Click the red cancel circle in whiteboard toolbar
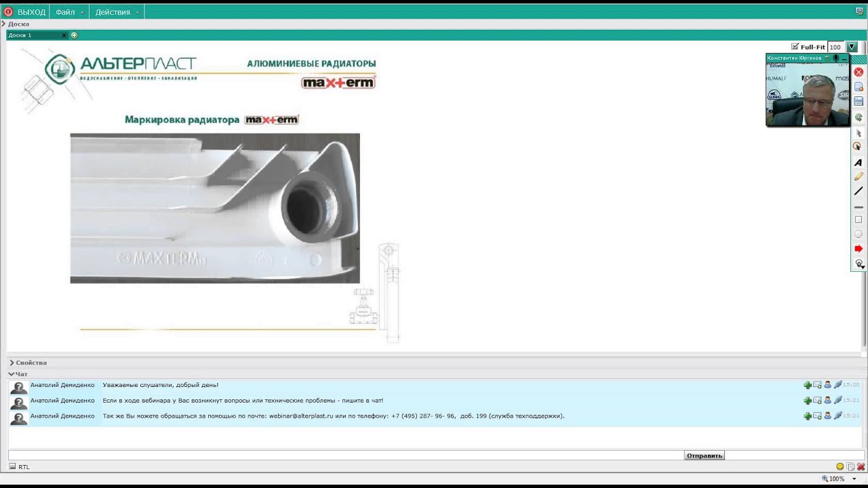 pyautogui.click(x=859, y=72)
